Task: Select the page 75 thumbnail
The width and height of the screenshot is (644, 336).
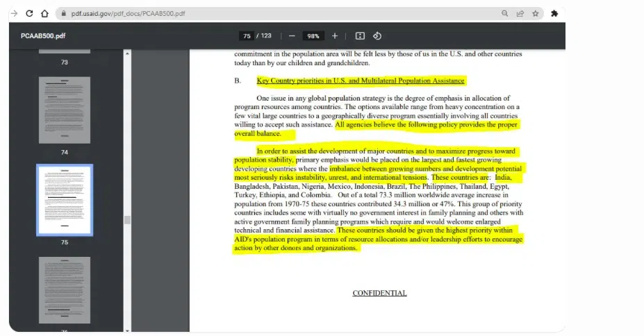Action: tap(64, 200)
